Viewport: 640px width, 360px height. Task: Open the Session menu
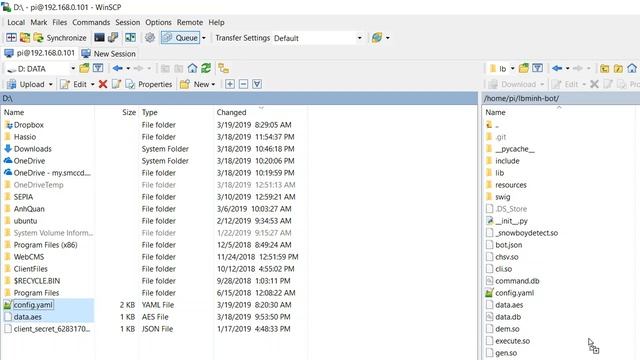(x=127, y=22)
